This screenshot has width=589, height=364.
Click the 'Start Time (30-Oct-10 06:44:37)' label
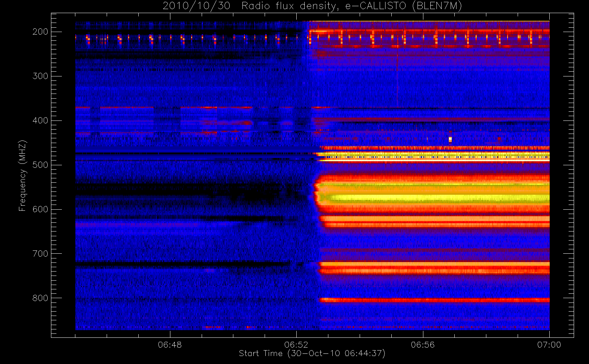pos(312,353)
